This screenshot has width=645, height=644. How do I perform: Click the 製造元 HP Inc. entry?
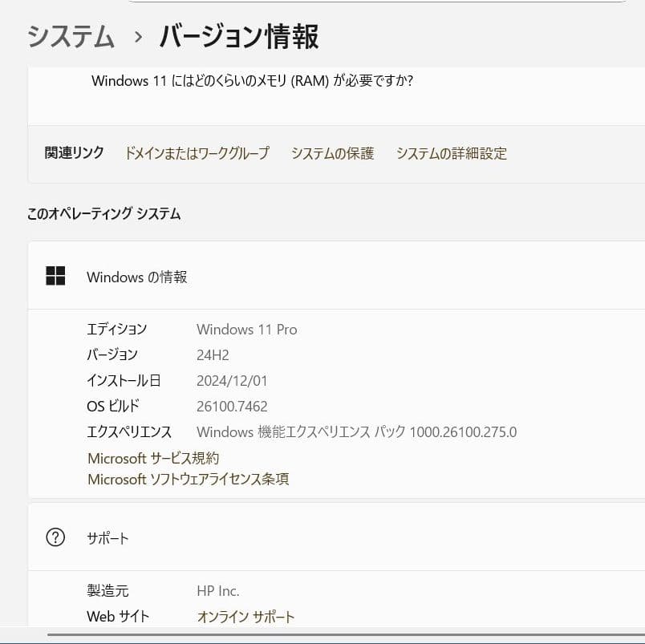(x=218, y=590)
